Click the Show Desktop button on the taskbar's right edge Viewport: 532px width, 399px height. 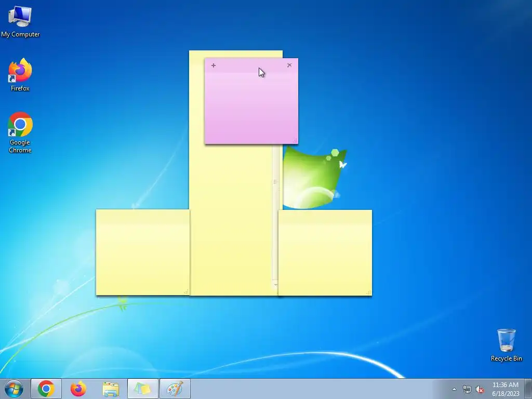click(528, 389)
